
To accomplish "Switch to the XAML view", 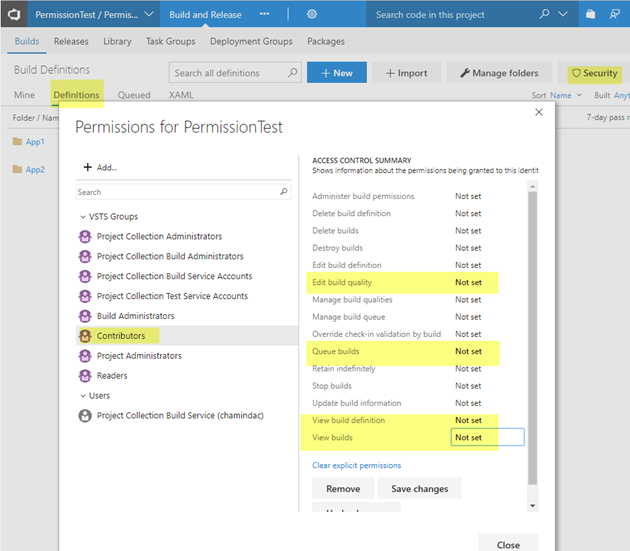I will pyautogui.click(x=181, y=95).
